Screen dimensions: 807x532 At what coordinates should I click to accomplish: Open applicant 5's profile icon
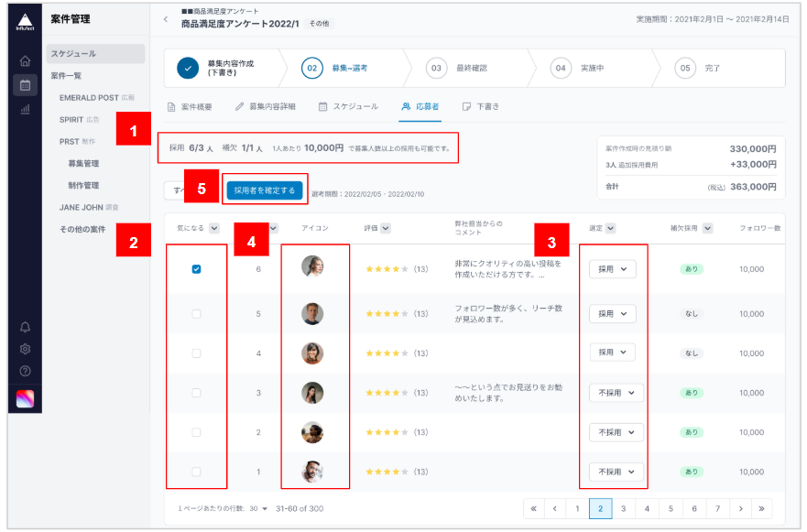(x=312, y=314)
